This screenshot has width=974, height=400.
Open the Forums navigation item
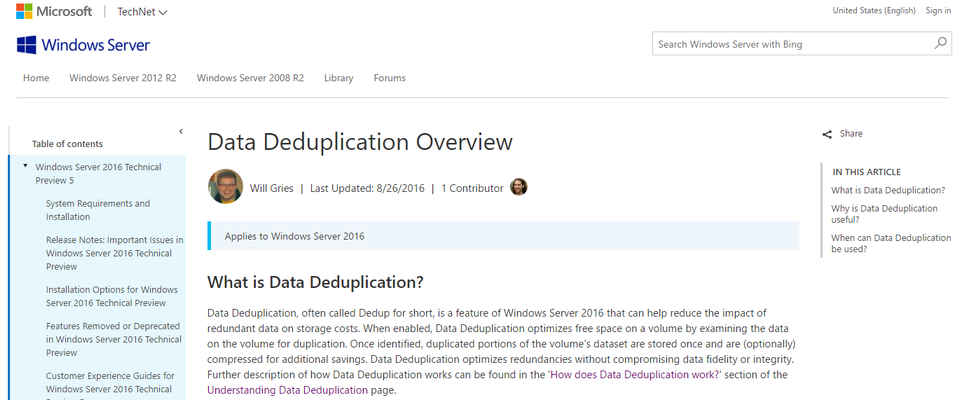(389, 78)
